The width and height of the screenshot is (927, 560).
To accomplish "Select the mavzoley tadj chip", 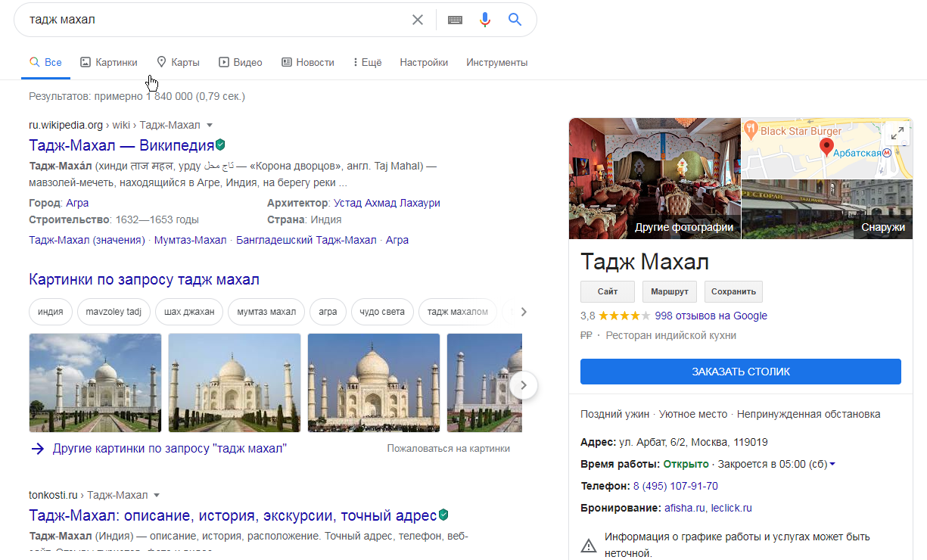I will [x=114, y=311].
